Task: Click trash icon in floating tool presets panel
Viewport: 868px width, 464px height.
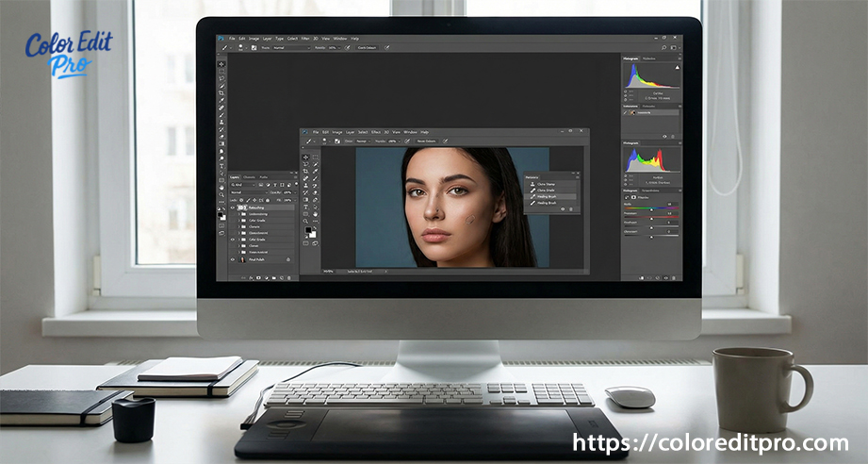Action: [x=571, y=209]
